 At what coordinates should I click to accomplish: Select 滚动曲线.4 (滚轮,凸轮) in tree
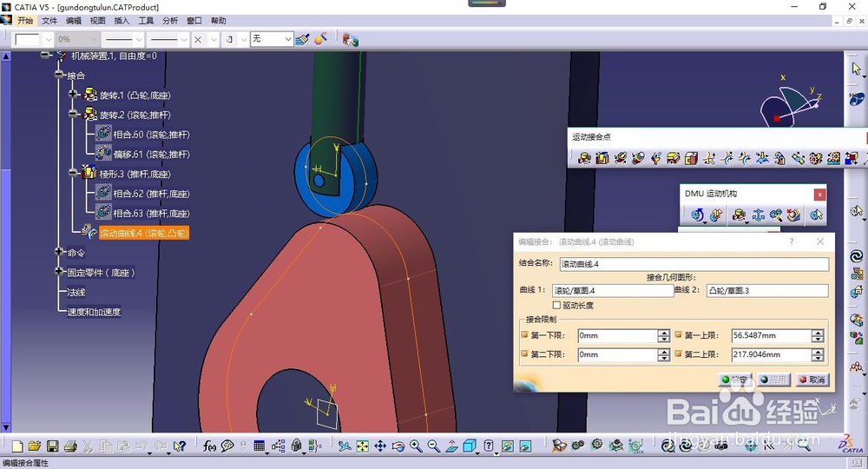(x=144, y=233)
